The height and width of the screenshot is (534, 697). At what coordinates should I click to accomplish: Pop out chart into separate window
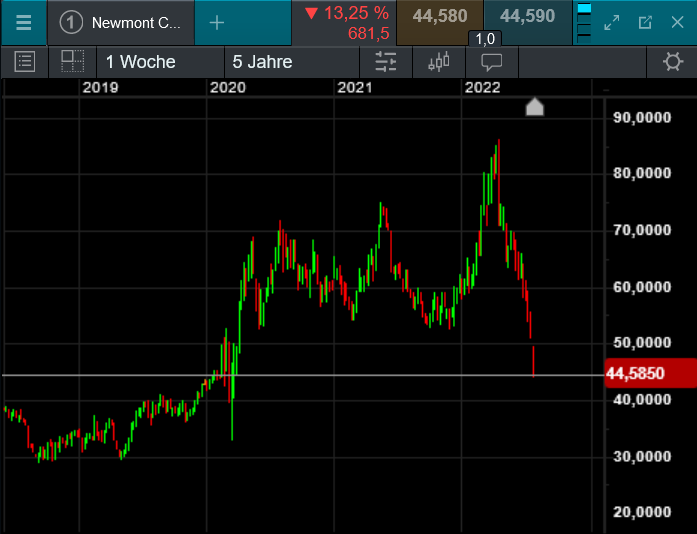click(645, 22)
